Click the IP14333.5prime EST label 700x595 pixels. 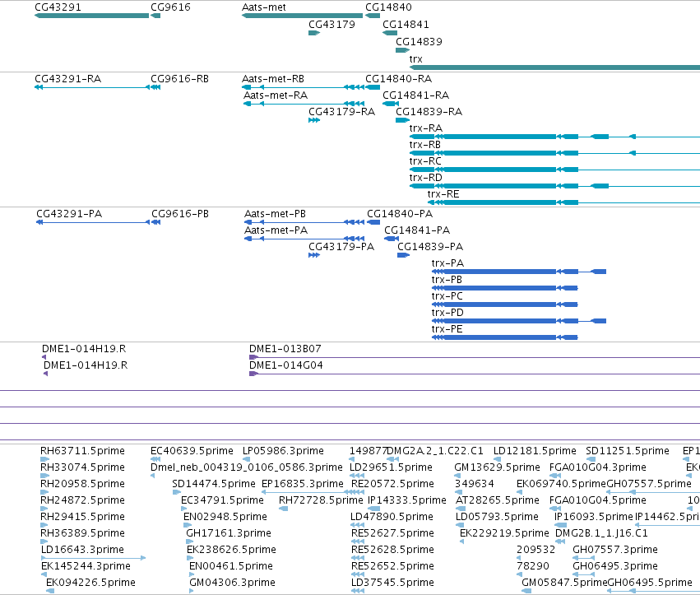(x=406, y=500)
